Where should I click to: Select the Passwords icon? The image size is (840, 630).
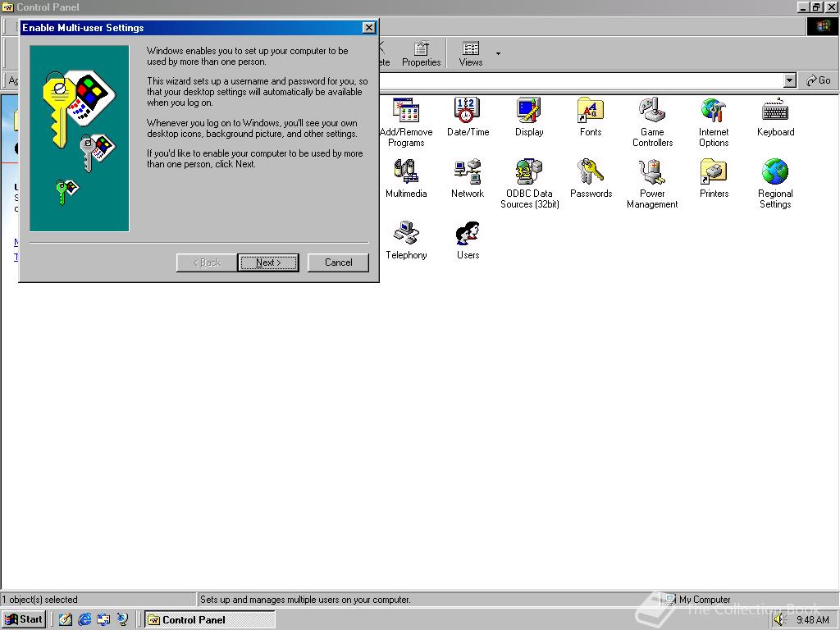(591, 178)
